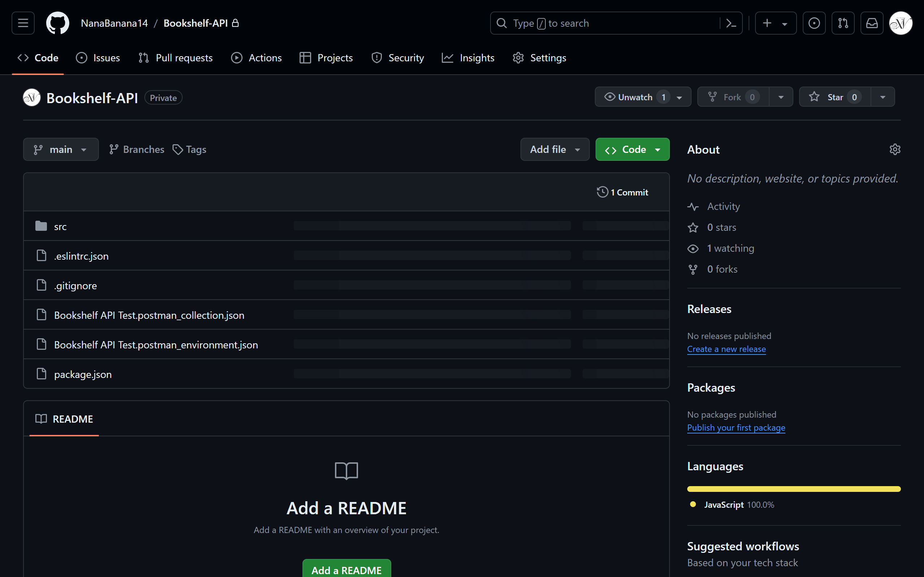Screen dimensions: 924x577
Task: Click the GitHub Octocat logo
Action: [58, 23]
